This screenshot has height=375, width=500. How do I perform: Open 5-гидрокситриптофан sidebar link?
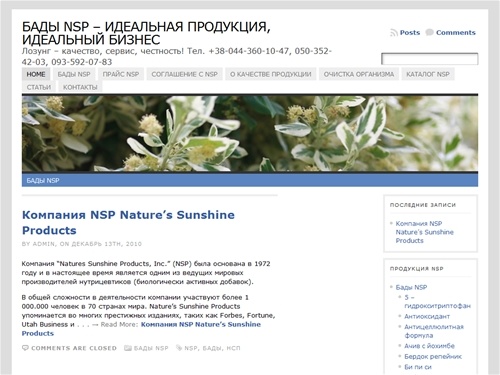[x=437, y=301]
